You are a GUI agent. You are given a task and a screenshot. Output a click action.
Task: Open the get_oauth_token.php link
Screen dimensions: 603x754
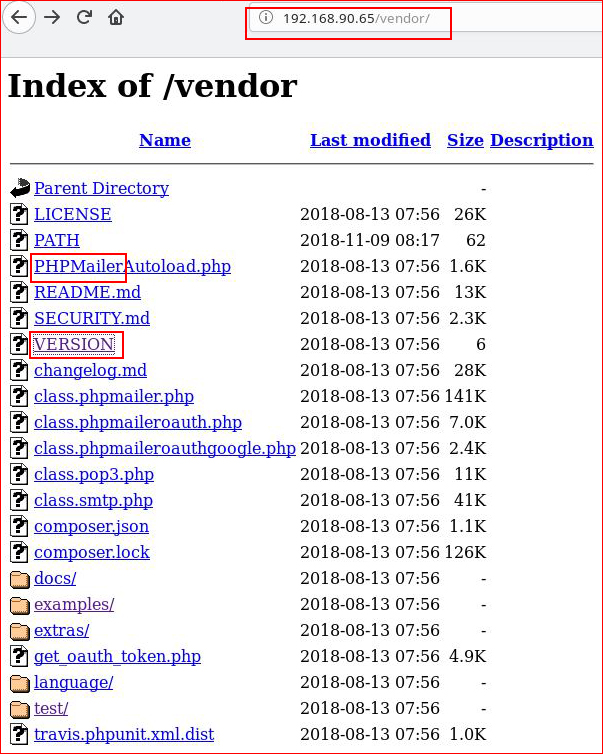(117, 656)
